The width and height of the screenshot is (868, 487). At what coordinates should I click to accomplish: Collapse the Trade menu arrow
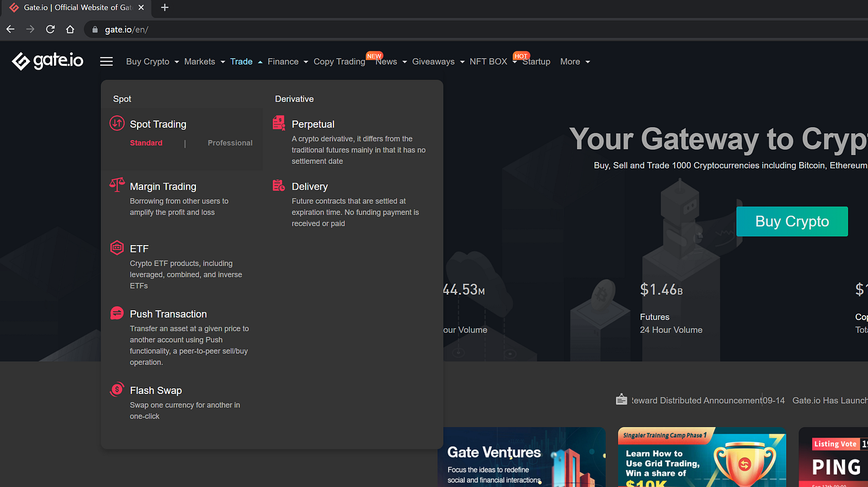[x=260, y=62]
